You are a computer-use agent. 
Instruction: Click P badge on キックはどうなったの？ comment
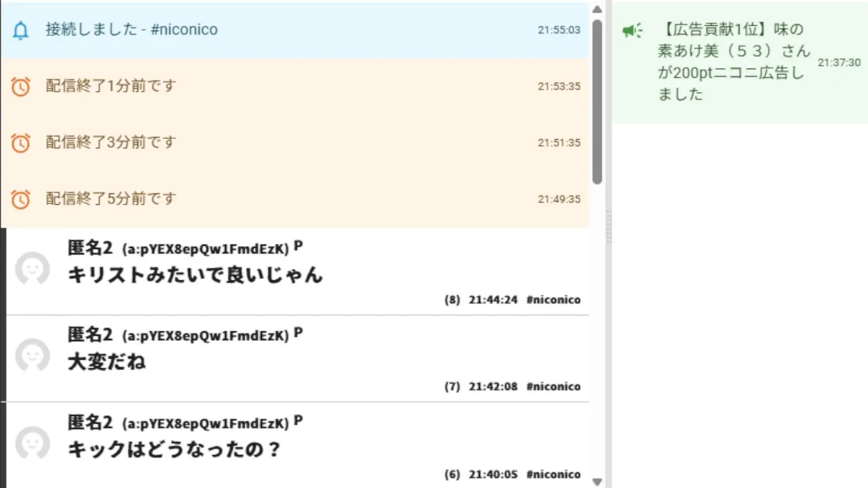tap(298, 421)
